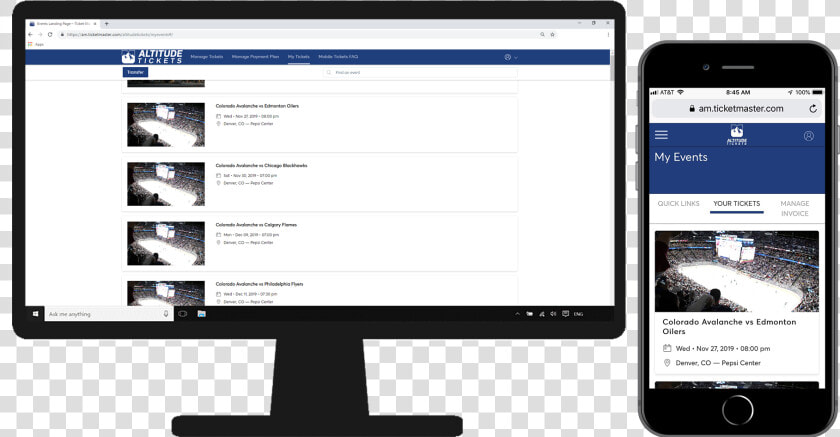Tap the am.ticketmaster.com address bar on phone

tap(736, 109)
